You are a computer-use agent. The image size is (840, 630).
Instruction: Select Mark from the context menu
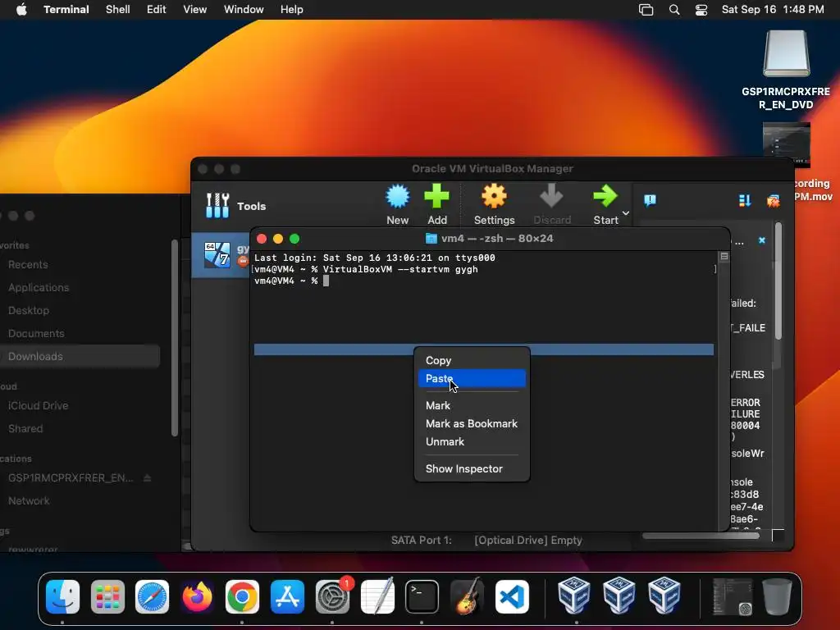472,405
